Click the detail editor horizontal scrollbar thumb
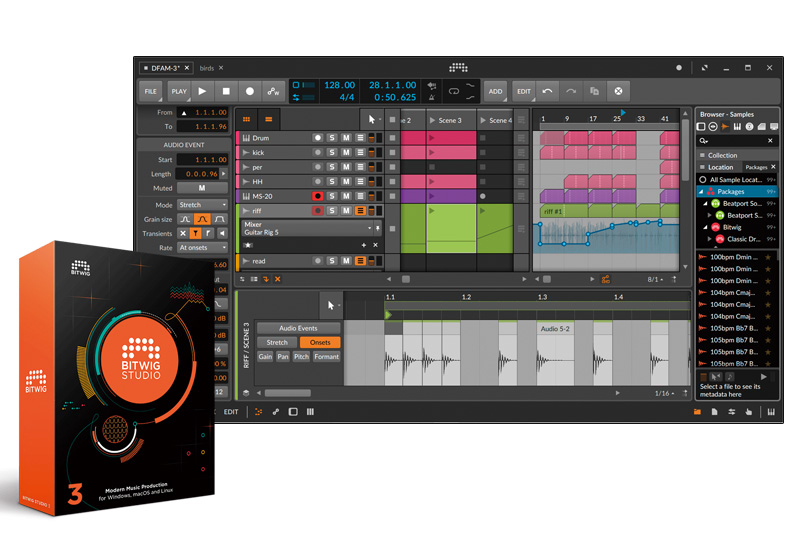 [x=288, y=393]
